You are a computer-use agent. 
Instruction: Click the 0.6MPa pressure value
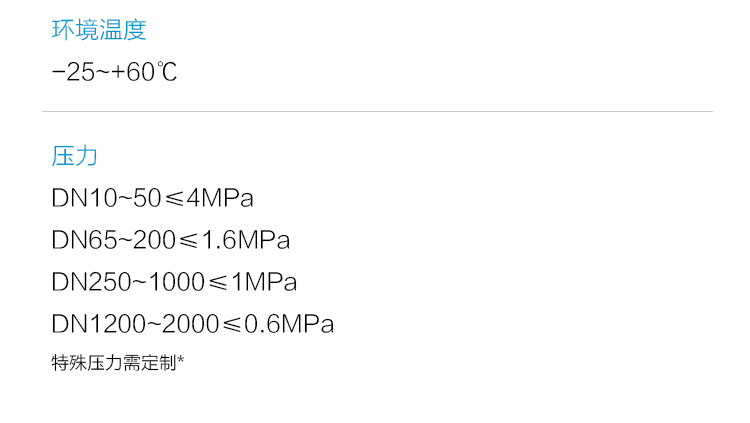point(288,324)
